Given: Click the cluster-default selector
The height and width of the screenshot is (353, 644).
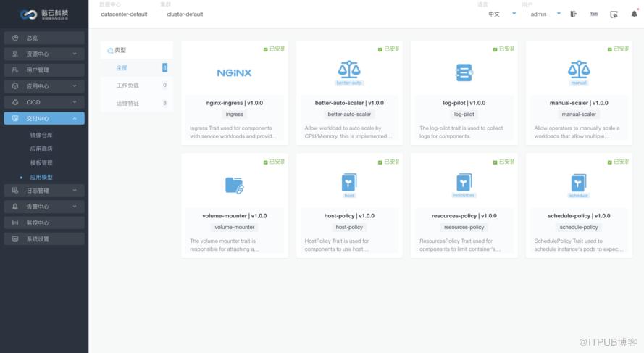Looking at the screenshot, I should point(185,14).
